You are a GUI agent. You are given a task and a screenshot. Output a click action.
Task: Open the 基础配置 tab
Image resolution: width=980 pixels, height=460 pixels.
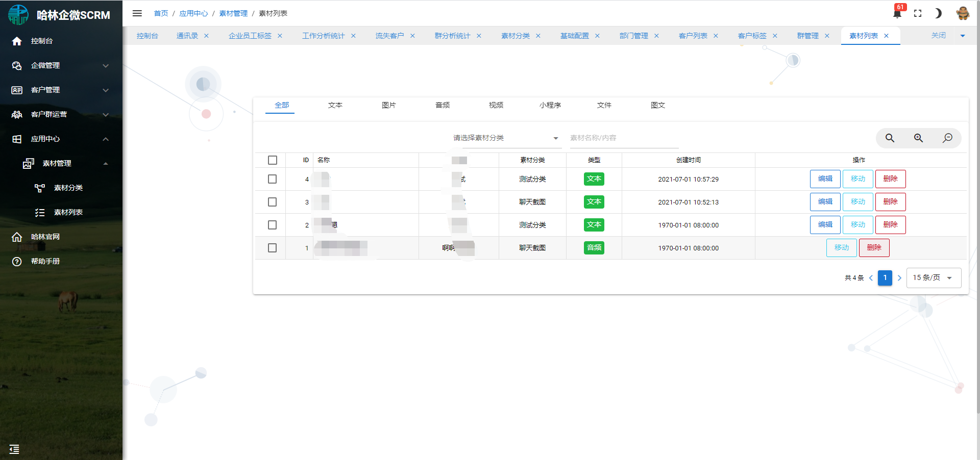(575, 36)
